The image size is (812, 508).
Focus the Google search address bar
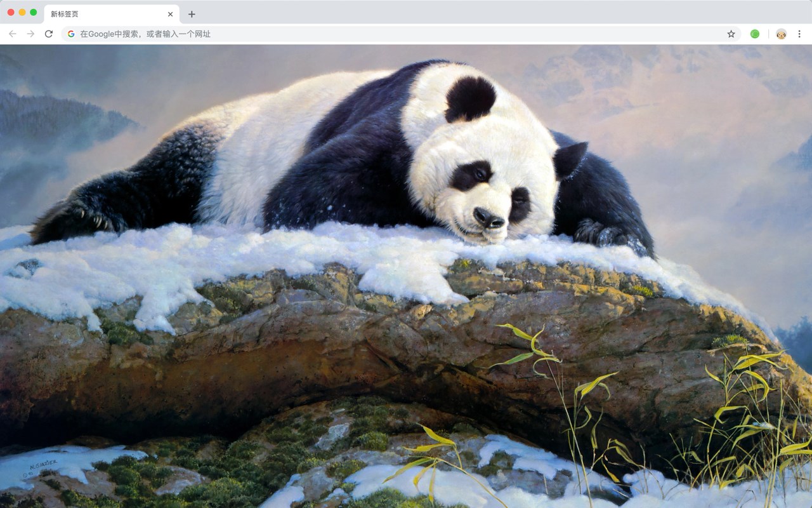coord(402,34)
